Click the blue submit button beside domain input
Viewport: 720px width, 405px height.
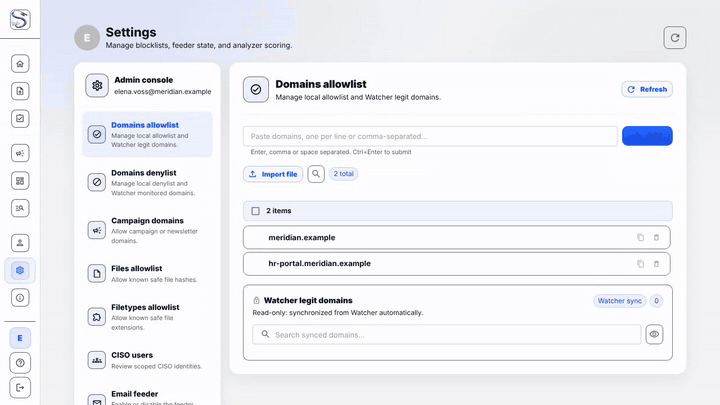click(x=647, y=136)
